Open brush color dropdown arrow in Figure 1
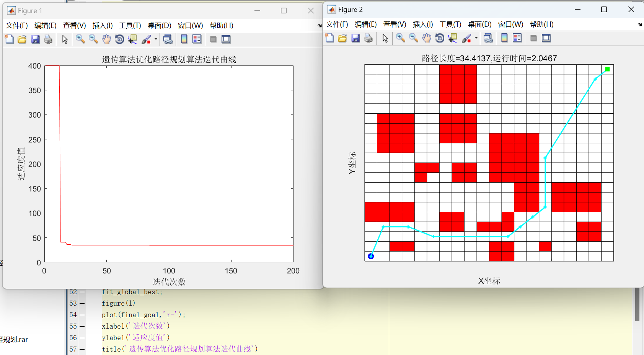The height and width of the screenshot is (355, 644). tap(156, 39)
